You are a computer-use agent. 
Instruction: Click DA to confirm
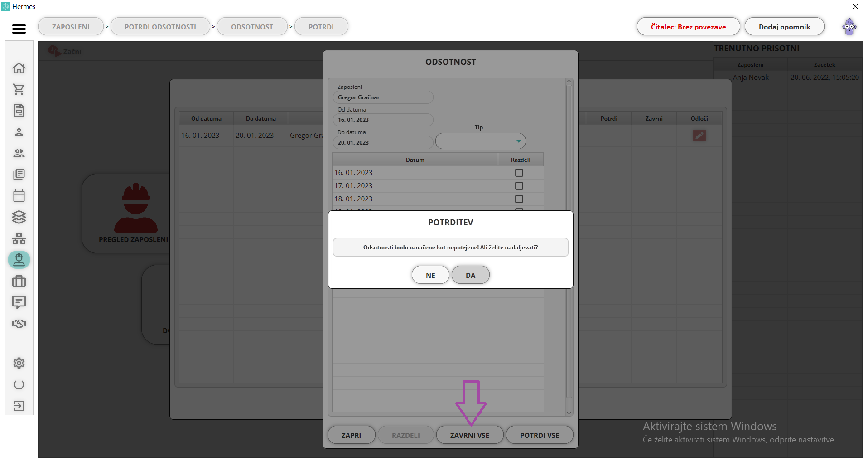(471, 275)
